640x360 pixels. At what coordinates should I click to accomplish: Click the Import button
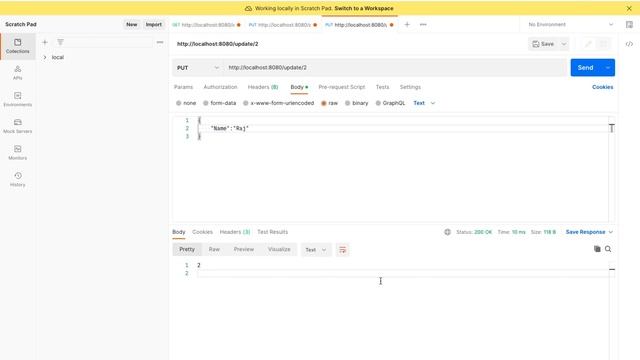(x=154, y=24)
